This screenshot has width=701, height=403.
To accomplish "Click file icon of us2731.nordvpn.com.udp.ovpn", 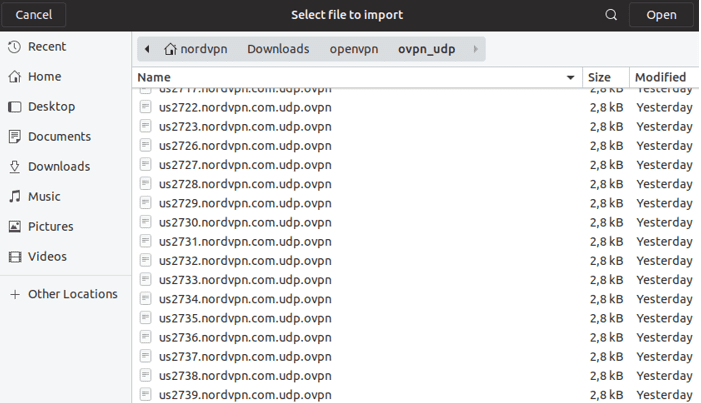I will [145, 241].
